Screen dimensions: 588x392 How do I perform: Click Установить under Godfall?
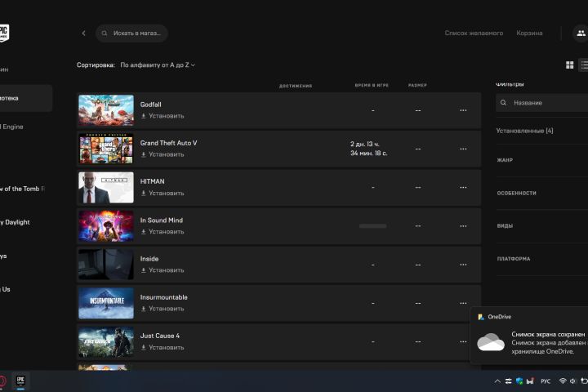pyautogui.click(x=163, y=116)
